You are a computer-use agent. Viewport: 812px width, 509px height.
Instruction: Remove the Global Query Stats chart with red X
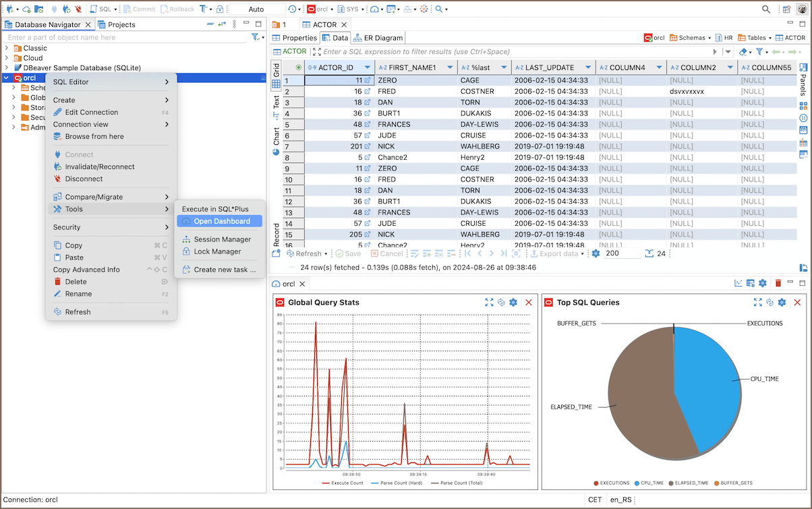pos(529,303)
